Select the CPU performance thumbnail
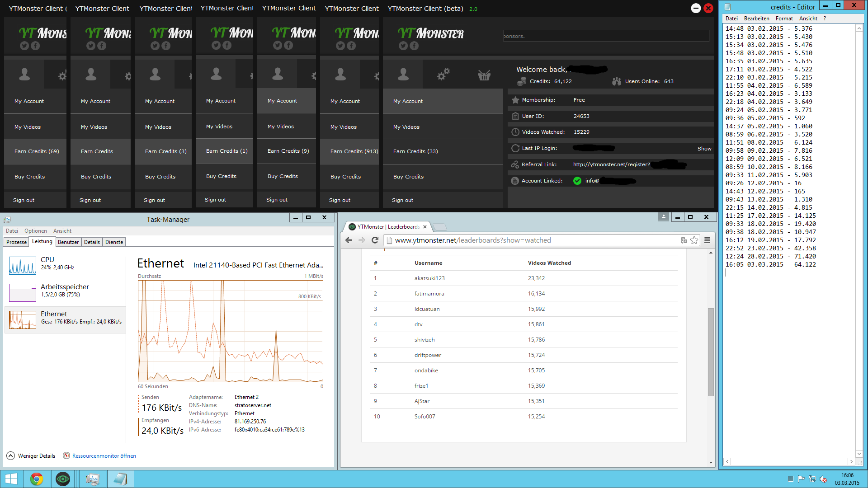This screenshot has height=488, width=868. [23, 265]
